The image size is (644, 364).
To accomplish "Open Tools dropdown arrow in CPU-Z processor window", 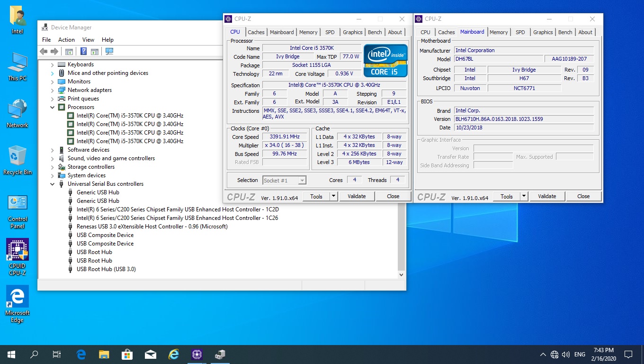I will click(333, 196).
